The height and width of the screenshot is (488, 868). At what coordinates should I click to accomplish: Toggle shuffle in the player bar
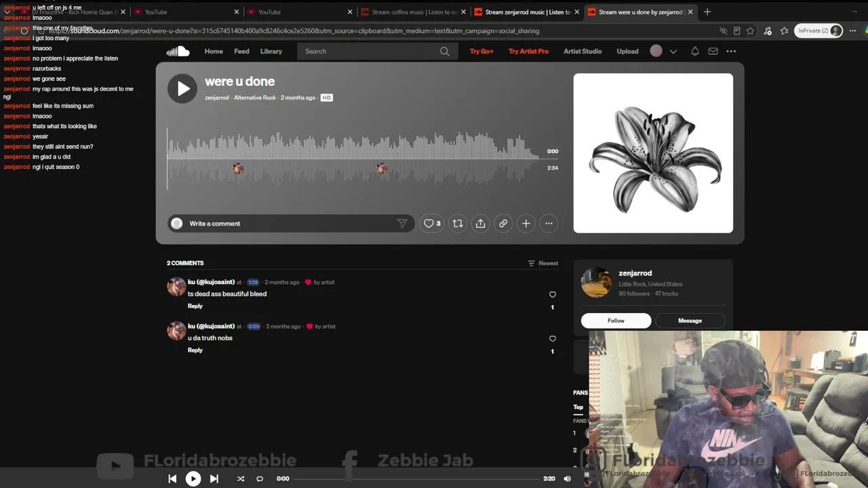point(240,479)
